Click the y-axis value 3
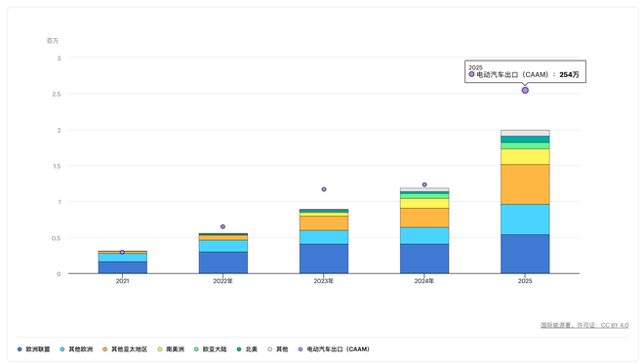The image size is (644, 364). click(59, 58)
